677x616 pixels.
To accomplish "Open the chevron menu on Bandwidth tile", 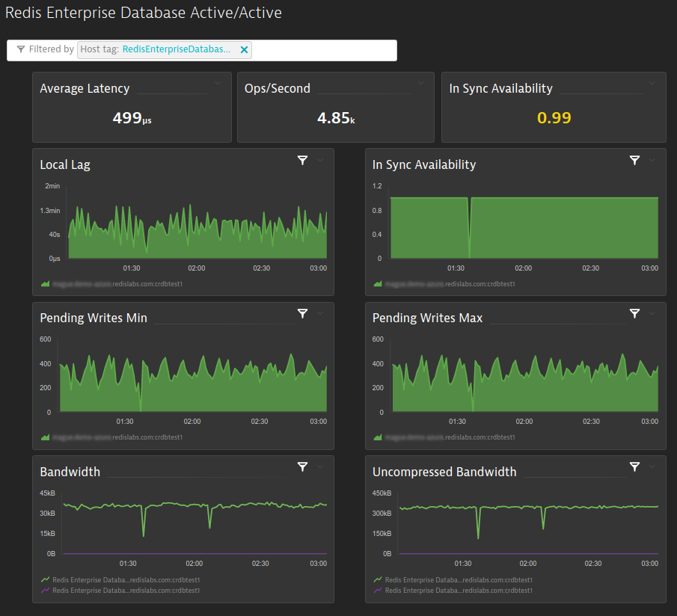I will tap(320, 466).
